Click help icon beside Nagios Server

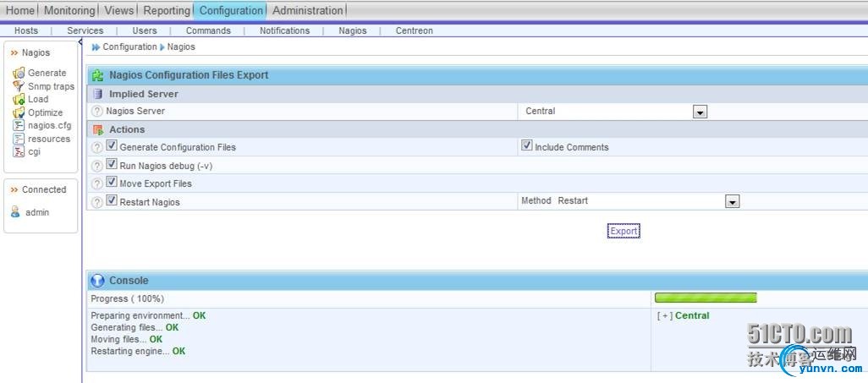[x=97, y=112]
